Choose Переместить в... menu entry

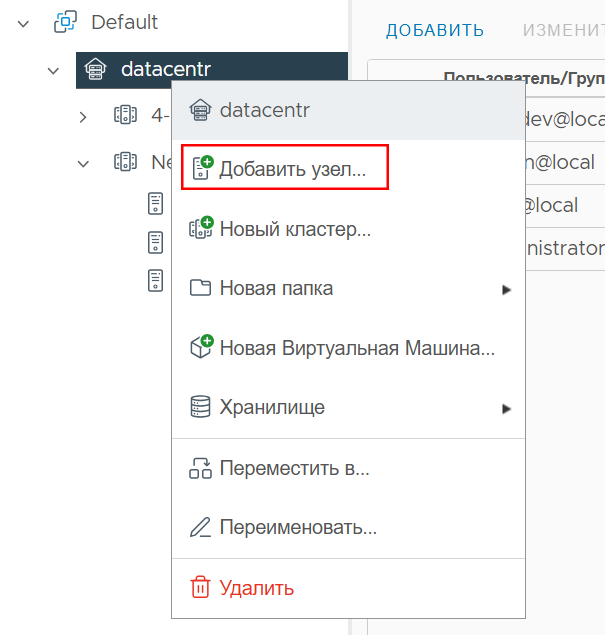pos(349,468)
